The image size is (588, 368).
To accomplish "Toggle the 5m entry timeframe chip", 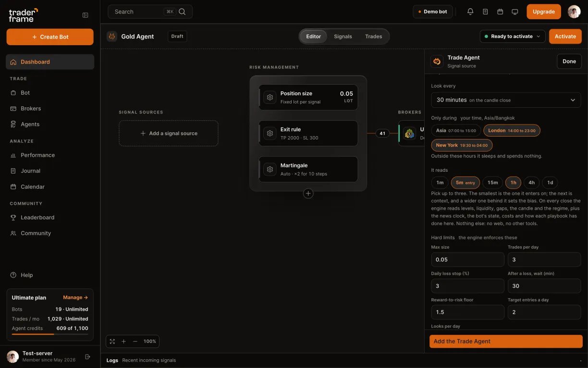I will click(x=465, y=182).
